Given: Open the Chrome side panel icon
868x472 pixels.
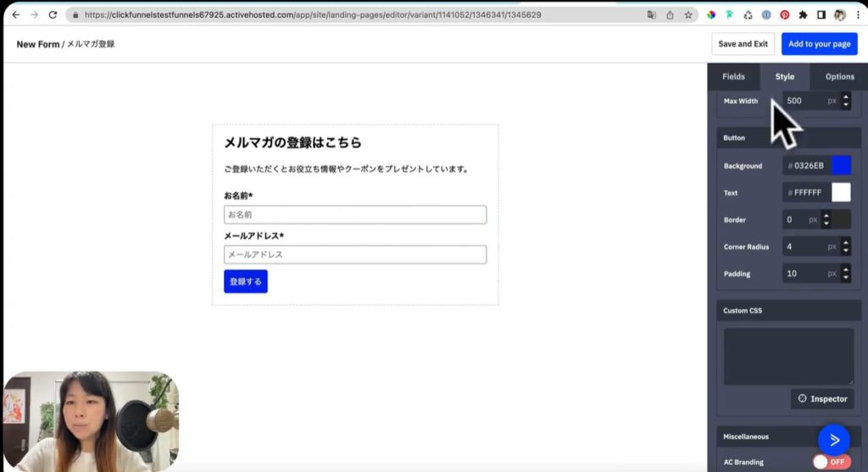Looking at the screenshot, I should click(821, 15).
